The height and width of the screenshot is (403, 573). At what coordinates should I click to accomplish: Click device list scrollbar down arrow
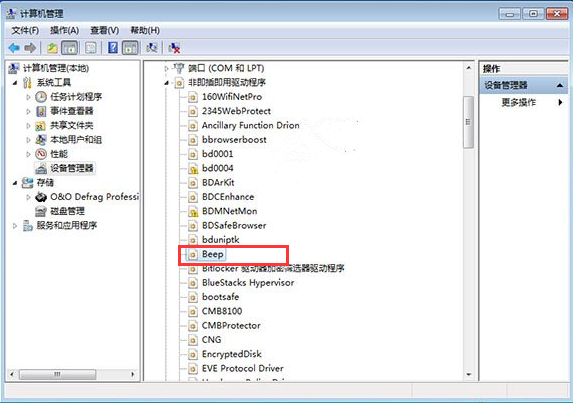[468, 375]
